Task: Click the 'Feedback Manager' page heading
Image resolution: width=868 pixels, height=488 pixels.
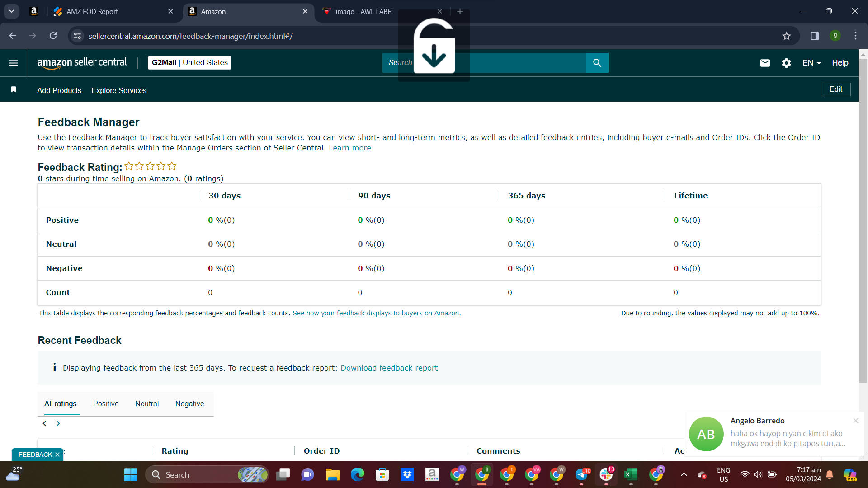Action: 89,122
